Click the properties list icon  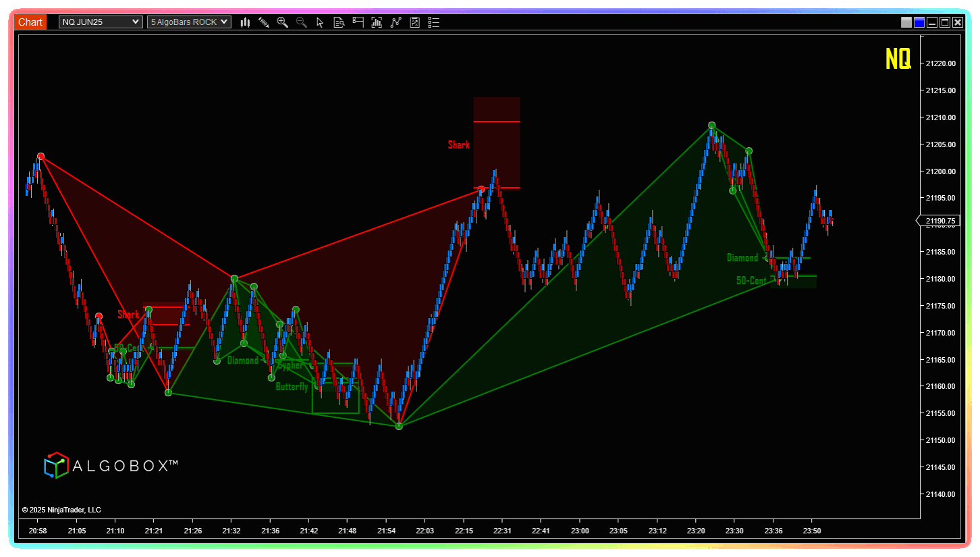pyautogui.click(x=433, y=22)
